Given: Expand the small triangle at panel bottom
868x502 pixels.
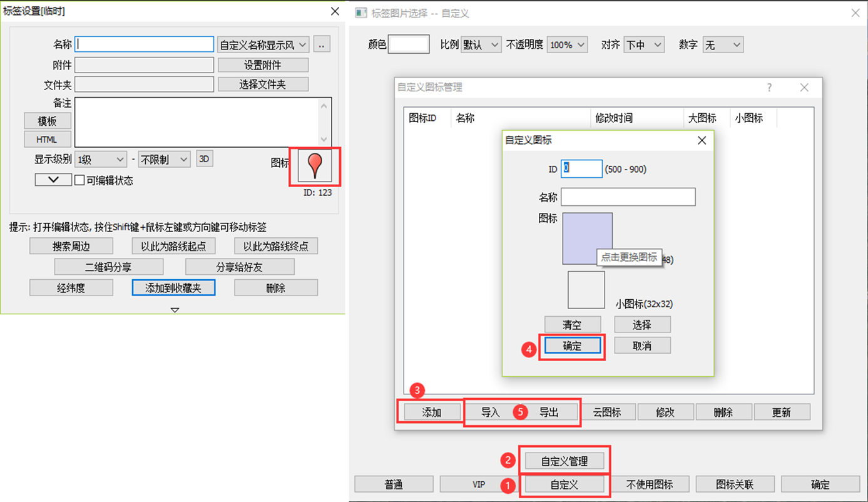Looking at the screenshot, I should point(175,310).
